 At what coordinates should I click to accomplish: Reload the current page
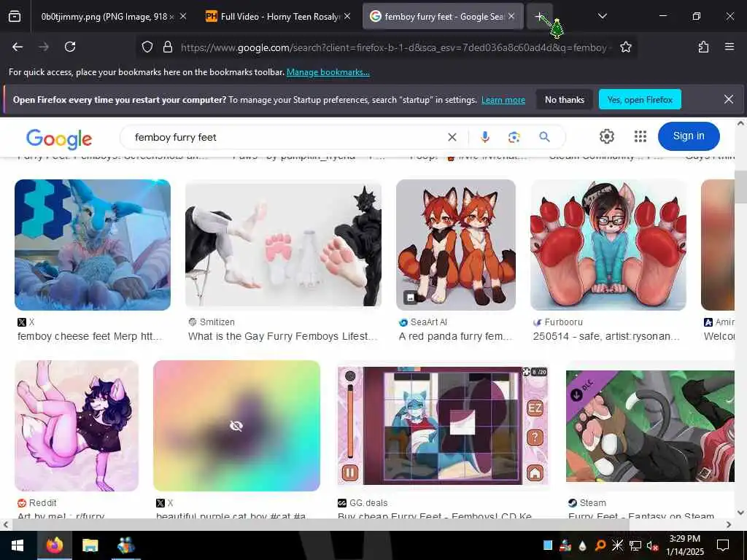[70, 47]
